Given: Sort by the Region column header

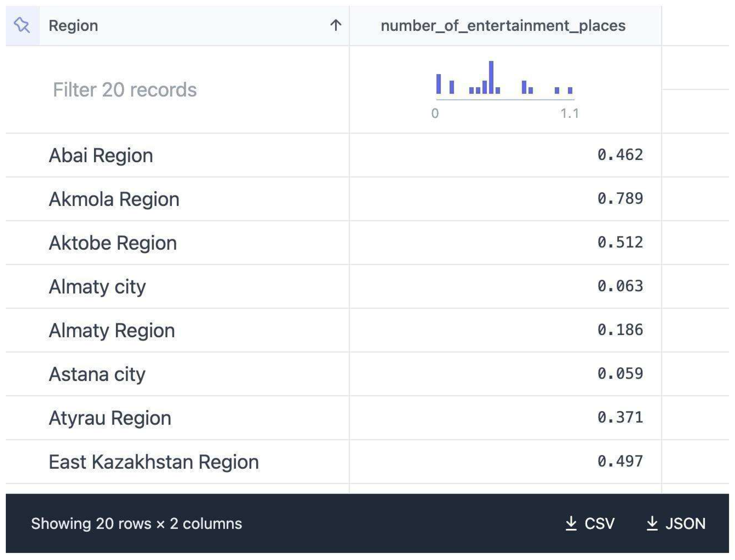Looking at the screenshot, I should tap(73, 26).
